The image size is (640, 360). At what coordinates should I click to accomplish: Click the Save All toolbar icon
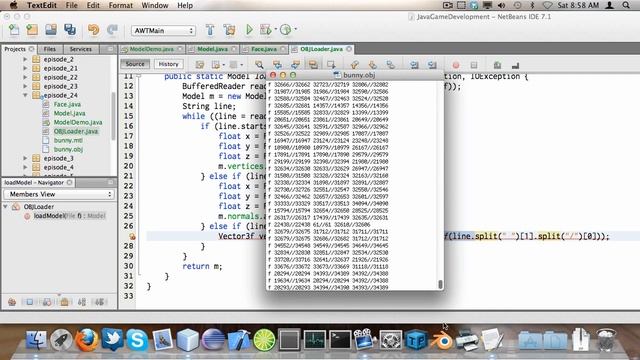(x=70, y=30)
